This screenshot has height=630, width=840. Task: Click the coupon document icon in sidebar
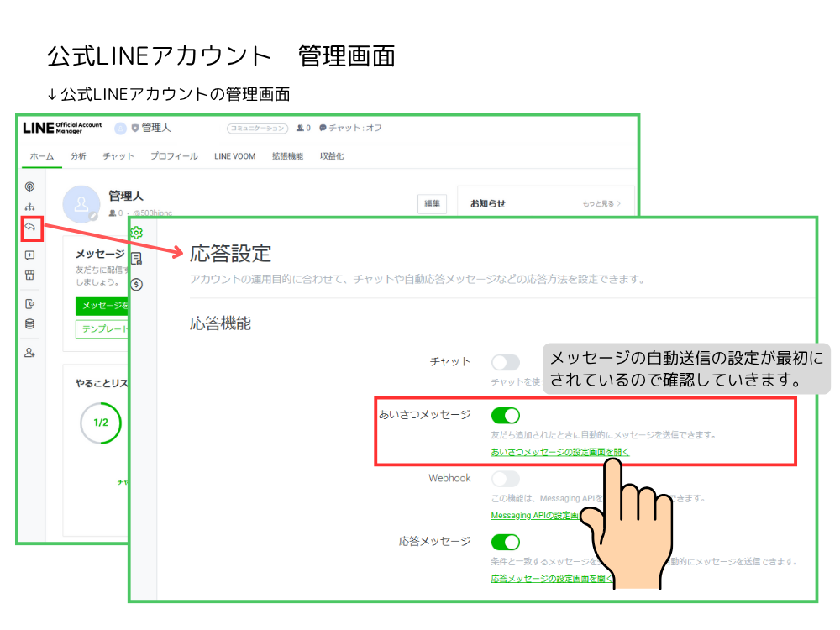[30, 304]
